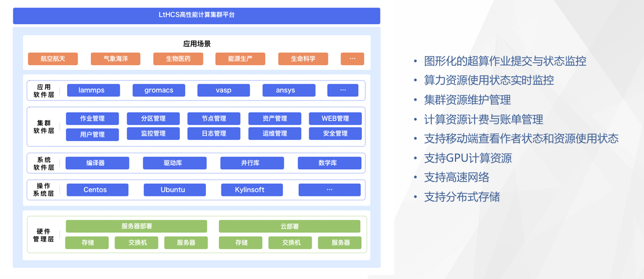Pick the Centos operating system box
644x279 pixels.
click(97, 189)
